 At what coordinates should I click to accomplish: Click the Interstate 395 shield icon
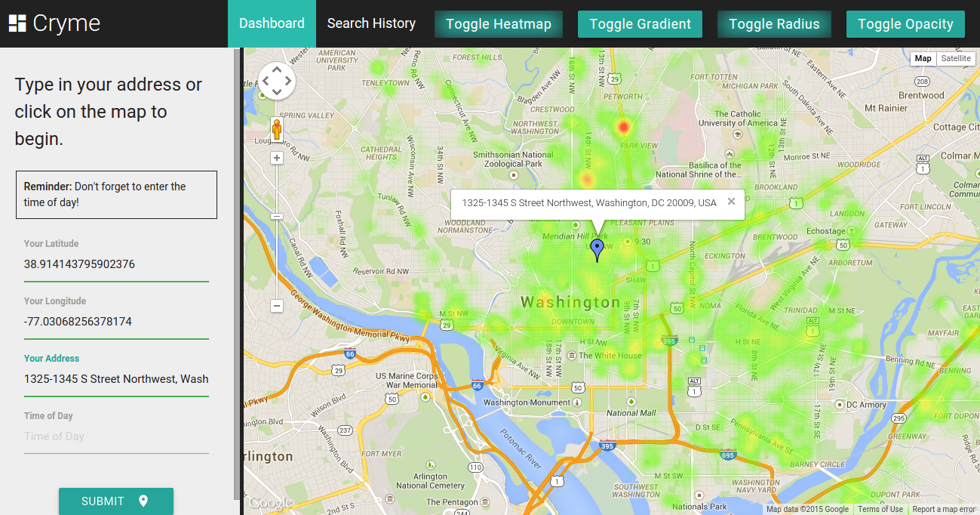607,446
